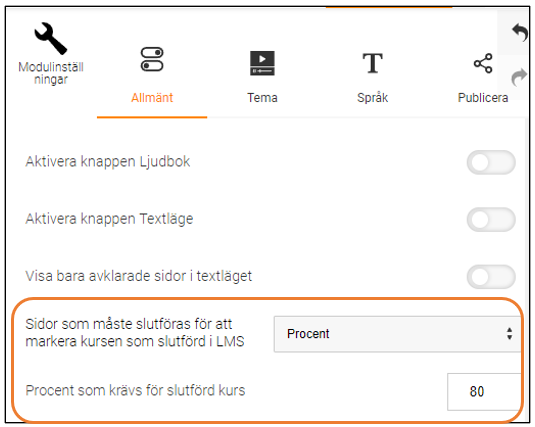Click the dropdown arrows beside Procent
This screenshot has width=535, height=427.
(509, 334)
